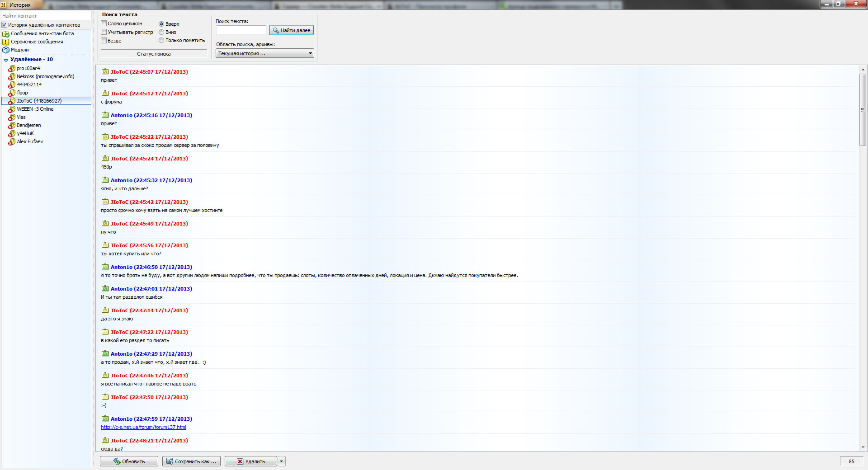Click contact icon next to Nekross (promogame.info)
Viewport: 868px width, 470px height.
[12, 77]
